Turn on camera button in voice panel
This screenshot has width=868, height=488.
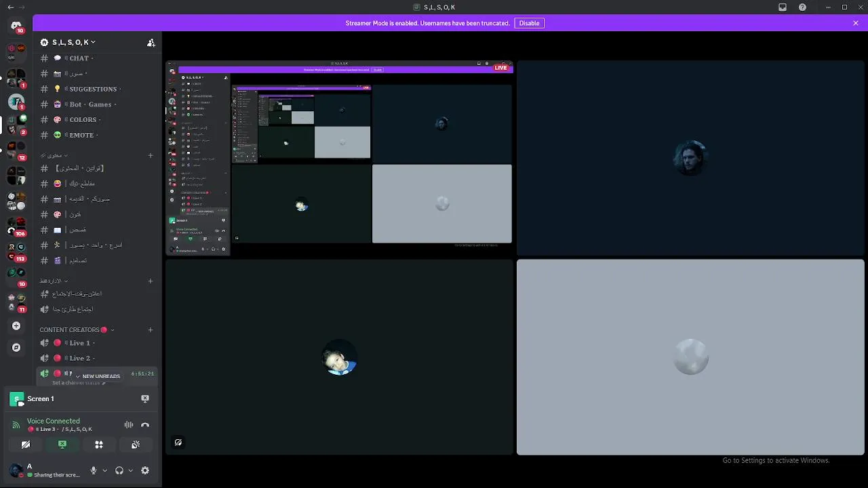pos(26,445)
